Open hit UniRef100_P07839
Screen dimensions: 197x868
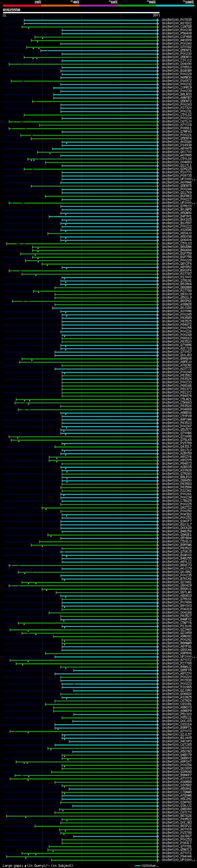tap(176, 20)
